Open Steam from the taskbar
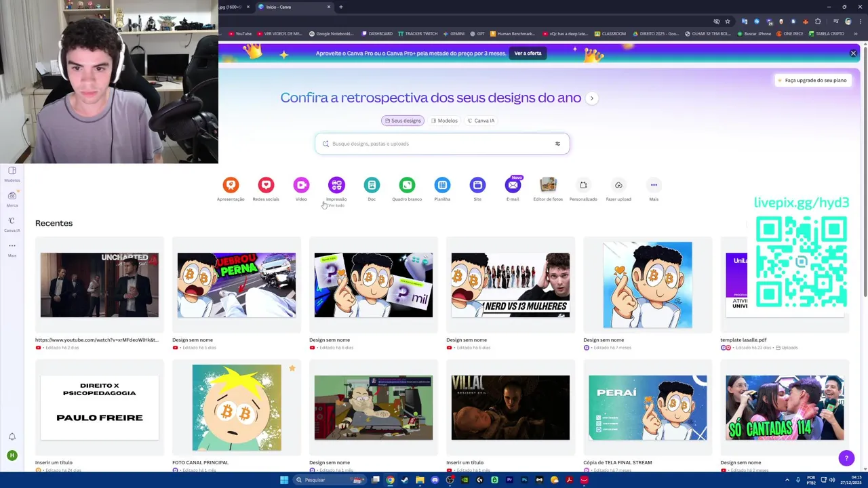 pos(405,480)
